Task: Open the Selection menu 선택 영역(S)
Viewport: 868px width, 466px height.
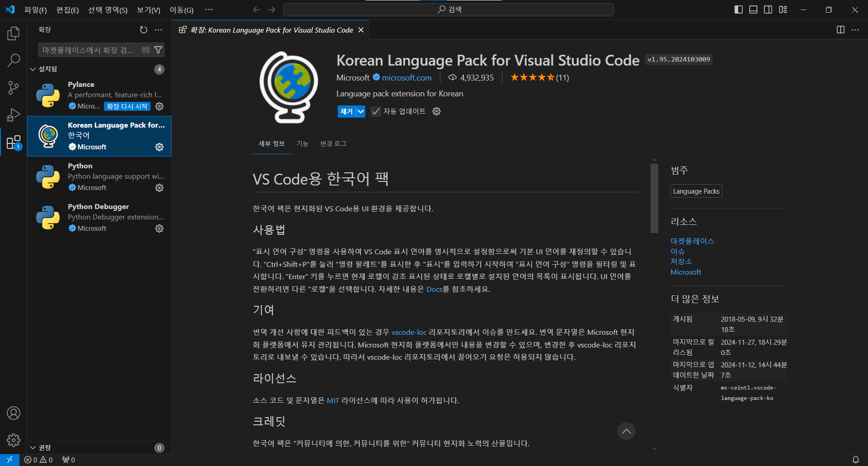Action: [x=108, y=10]
